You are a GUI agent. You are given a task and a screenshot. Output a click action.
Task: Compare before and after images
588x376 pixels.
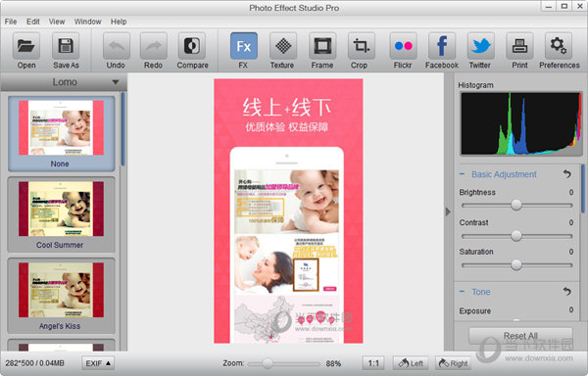coord(192,46)
